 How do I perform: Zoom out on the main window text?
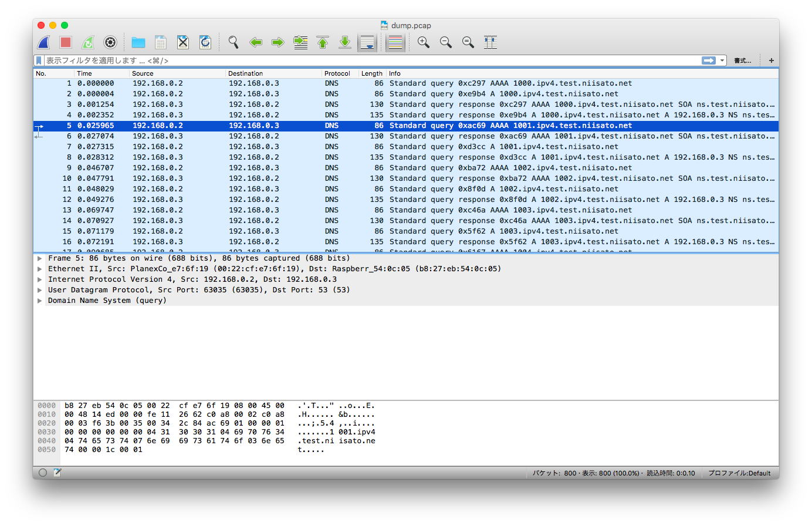click(x=446, y=42)
